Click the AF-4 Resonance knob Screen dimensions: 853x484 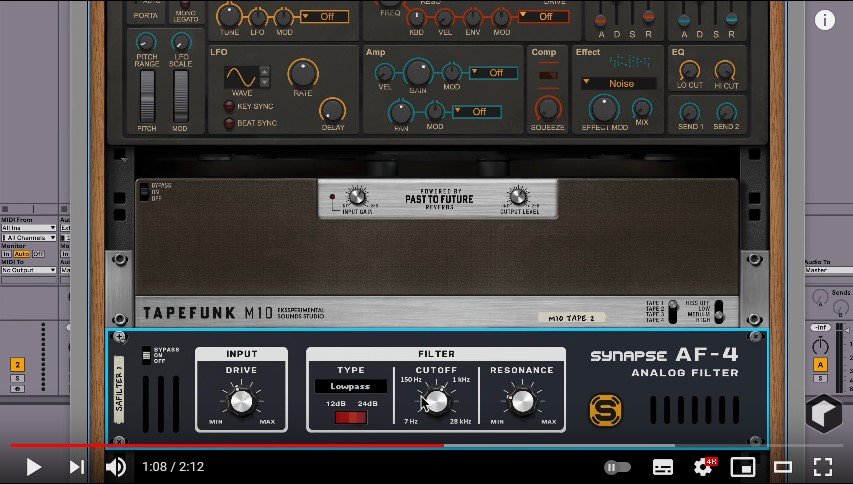[x=522, y=401]
